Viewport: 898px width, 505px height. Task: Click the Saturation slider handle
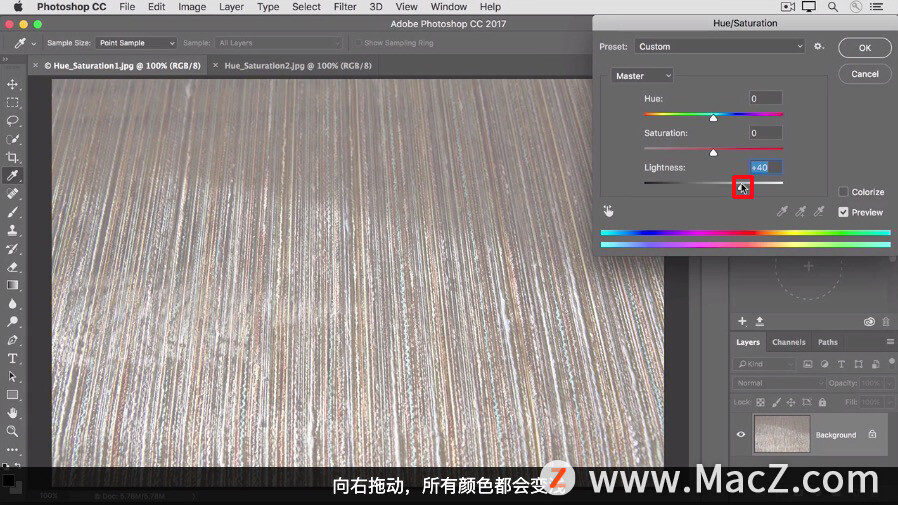713,153
